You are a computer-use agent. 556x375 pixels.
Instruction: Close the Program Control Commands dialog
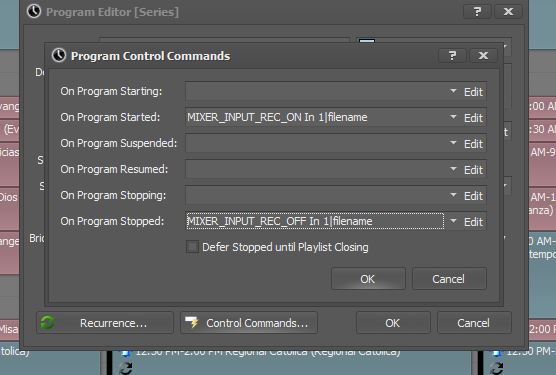tap(483, 56)
